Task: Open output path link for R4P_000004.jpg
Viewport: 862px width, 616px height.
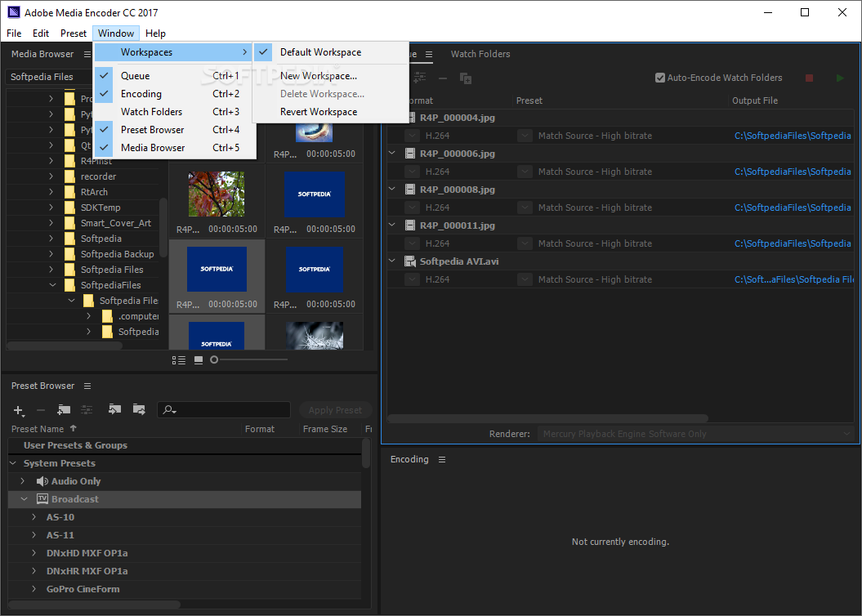Action: tap(793, 136)
